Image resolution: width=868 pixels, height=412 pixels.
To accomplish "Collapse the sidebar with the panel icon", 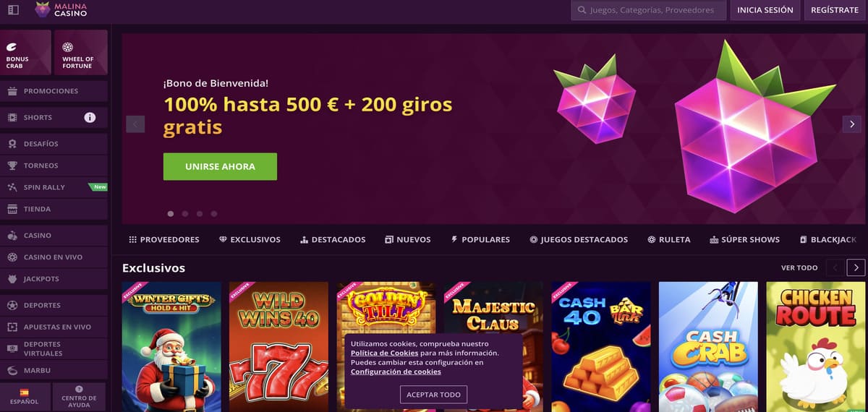I will click(x=13, y=10).
